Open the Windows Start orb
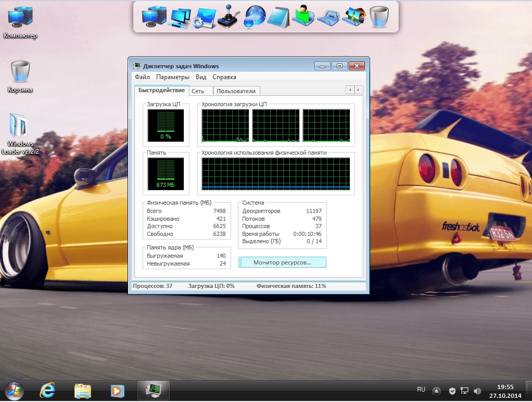Image resolution: width=532 pixels, height=402 pixels. [14, 391]
